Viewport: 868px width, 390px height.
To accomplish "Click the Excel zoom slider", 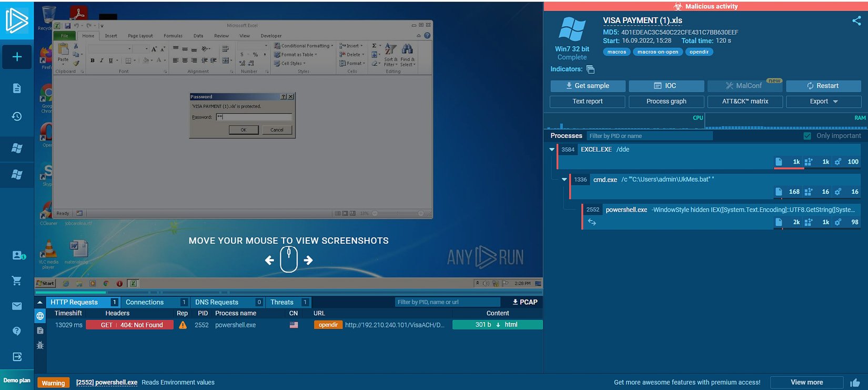I will click(x=398, y=214).
